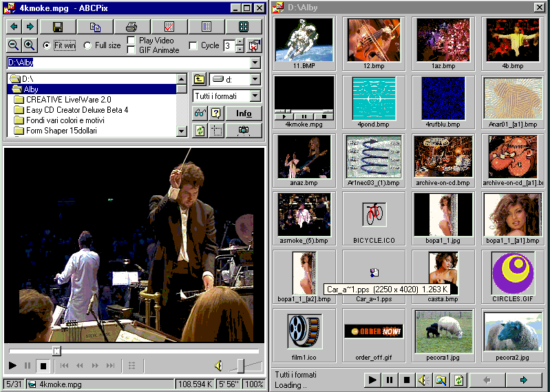Select the Easy CD Creator Deluxe Beta 4 folder
This screenshot has width=550, height=392.
[x=76, y=110]
